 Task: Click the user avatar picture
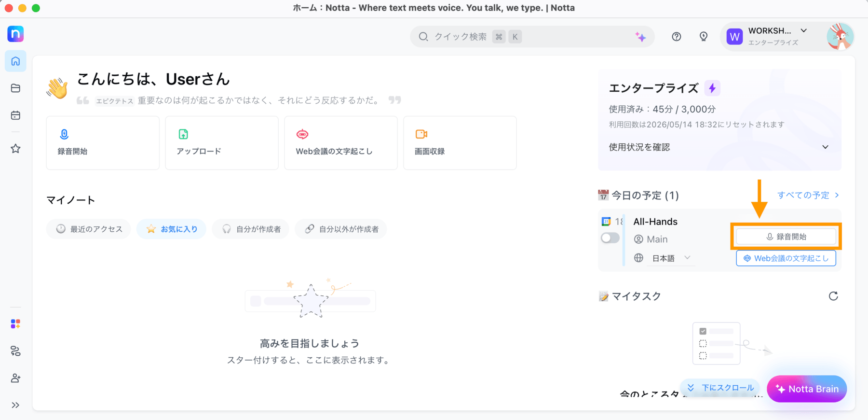(x=840, y=36)
